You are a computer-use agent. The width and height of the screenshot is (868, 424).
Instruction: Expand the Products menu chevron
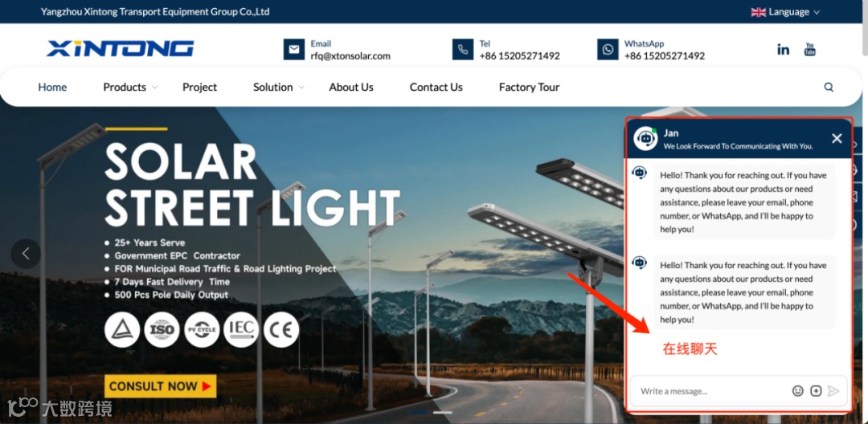click(155, 88)
